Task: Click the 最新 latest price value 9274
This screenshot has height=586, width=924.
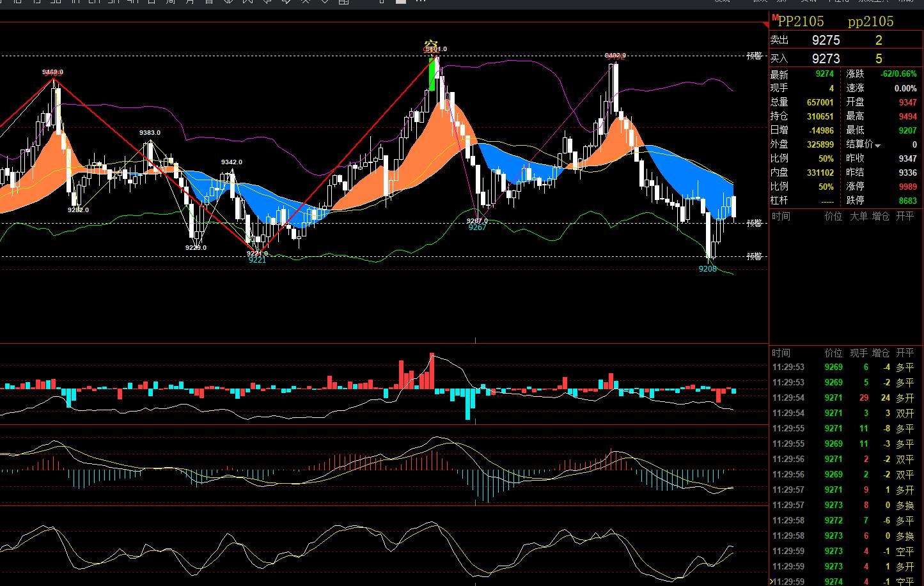Action: (824, 74)
